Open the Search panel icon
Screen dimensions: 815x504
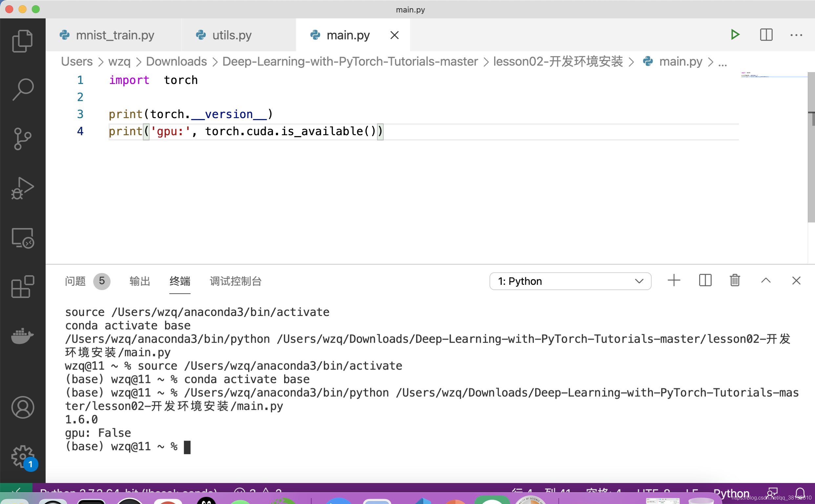[x=23, y=88]
